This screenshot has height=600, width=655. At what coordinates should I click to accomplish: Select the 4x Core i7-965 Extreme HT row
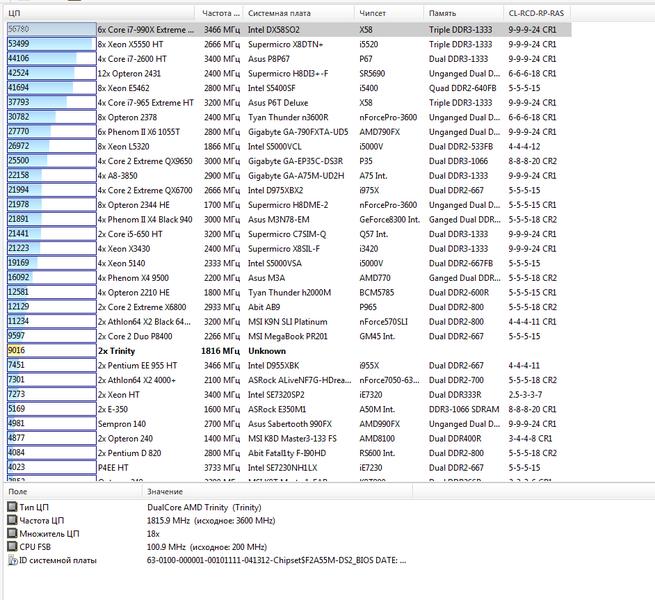pos(289,103)
